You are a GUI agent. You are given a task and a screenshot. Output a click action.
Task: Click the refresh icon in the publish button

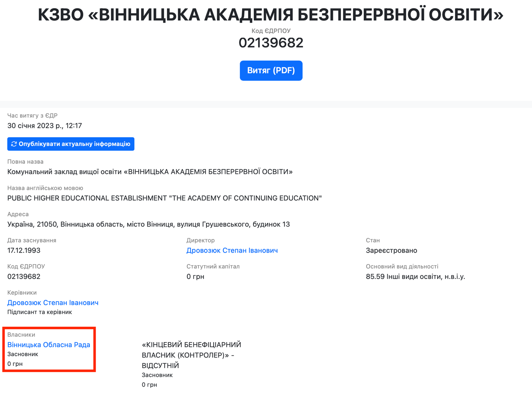pos(14,144)
